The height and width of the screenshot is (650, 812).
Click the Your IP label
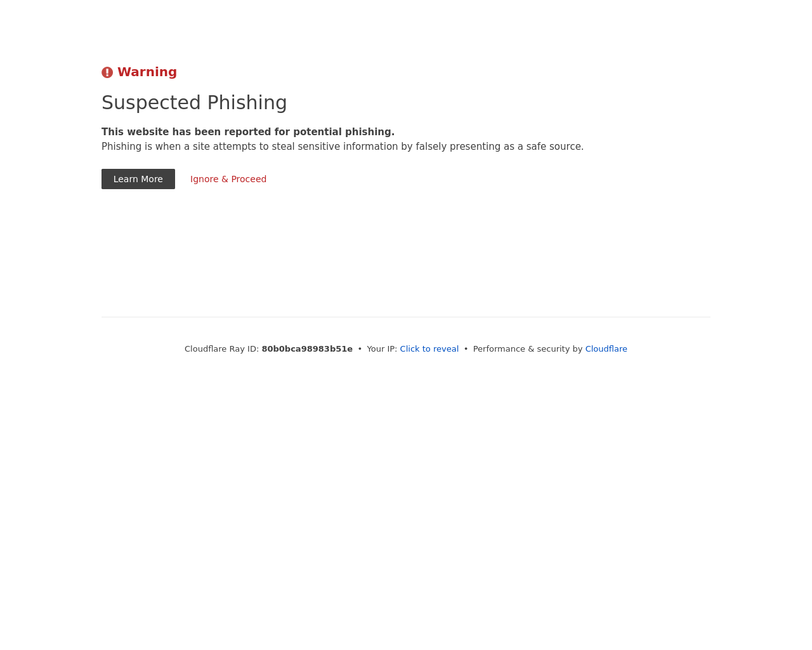click(x=382, y=348)
